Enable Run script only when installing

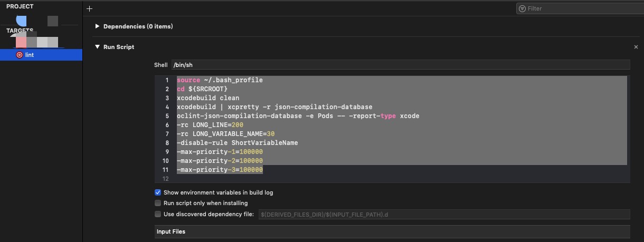coord(157,203)
